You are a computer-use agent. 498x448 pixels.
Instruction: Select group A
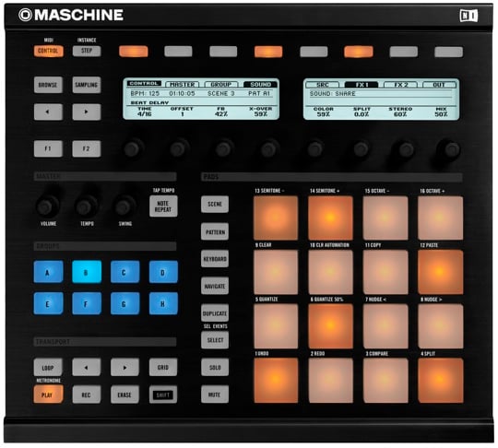pos(48,272)
